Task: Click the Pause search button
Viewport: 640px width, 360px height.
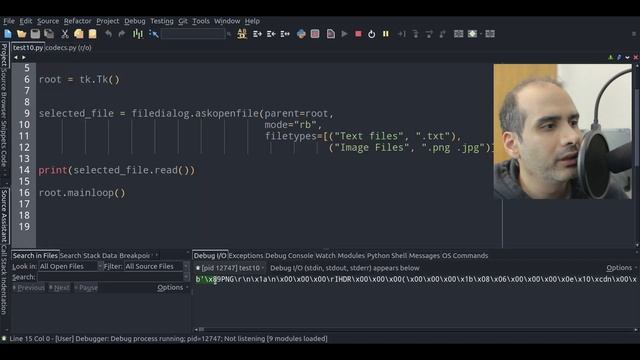Action: click(86, 287)
